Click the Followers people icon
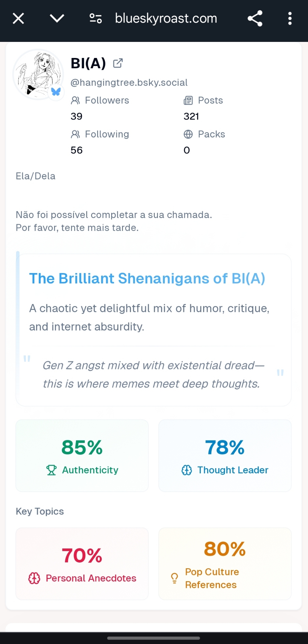 coord(75,100)
